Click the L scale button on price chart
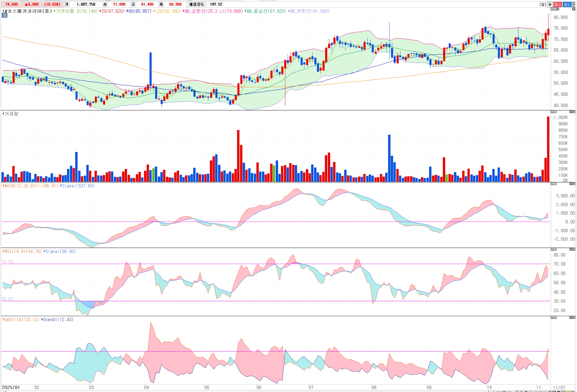 (552, 9)
